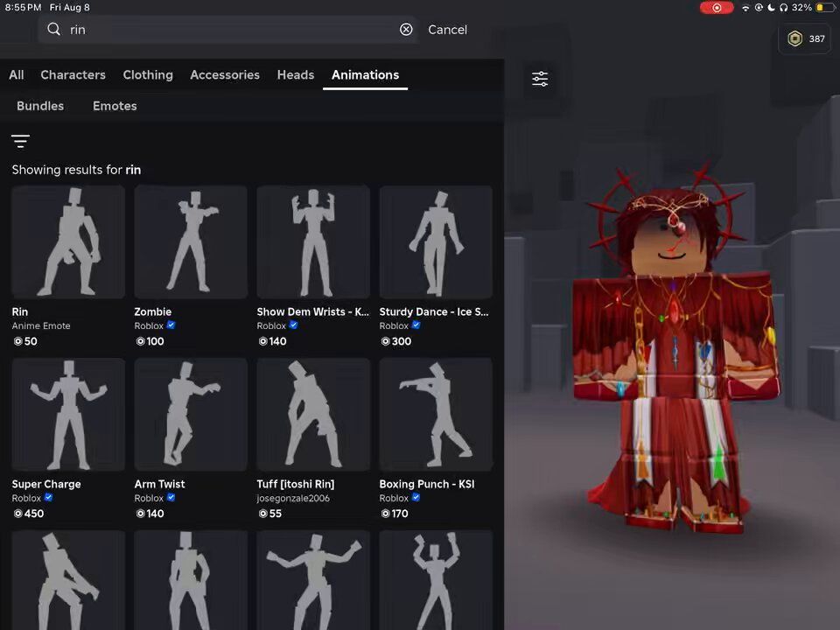Tap the red screen recording indicator
Screen dimensions: 840x630
717,8
